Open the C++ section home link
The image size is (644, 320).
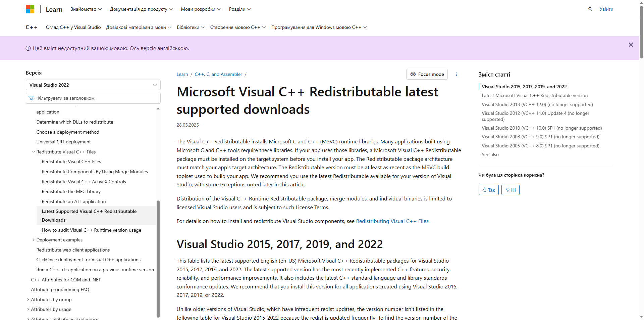(32, 27)
